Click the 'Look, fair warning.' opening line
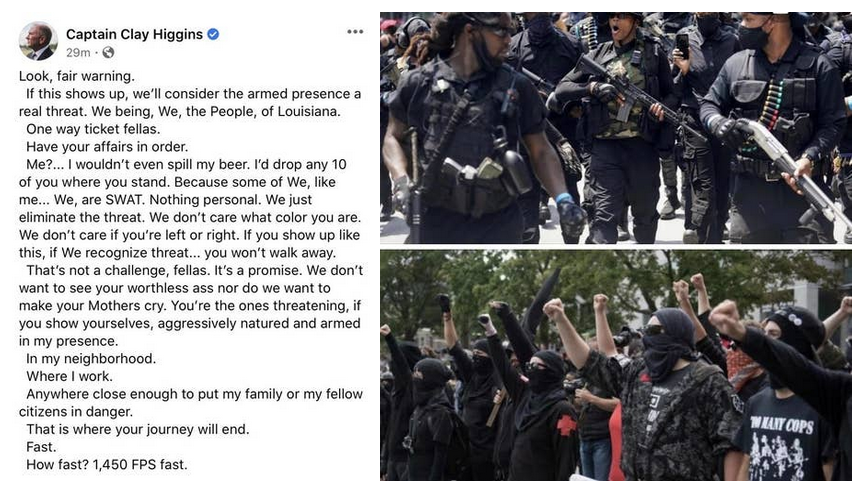Screen dimensions: 854x482 77,76
